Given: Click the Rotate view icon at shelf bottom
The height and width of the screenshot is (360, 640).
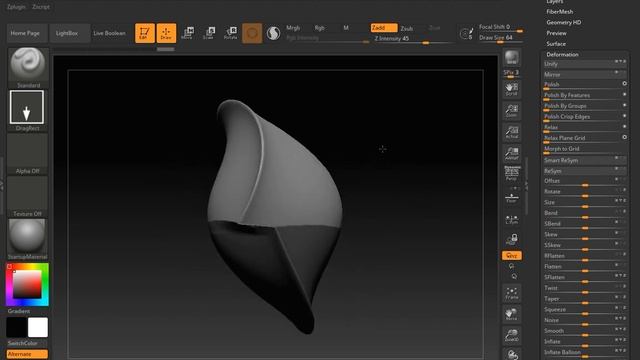Looking at the screenshot, I should (511, 354).
